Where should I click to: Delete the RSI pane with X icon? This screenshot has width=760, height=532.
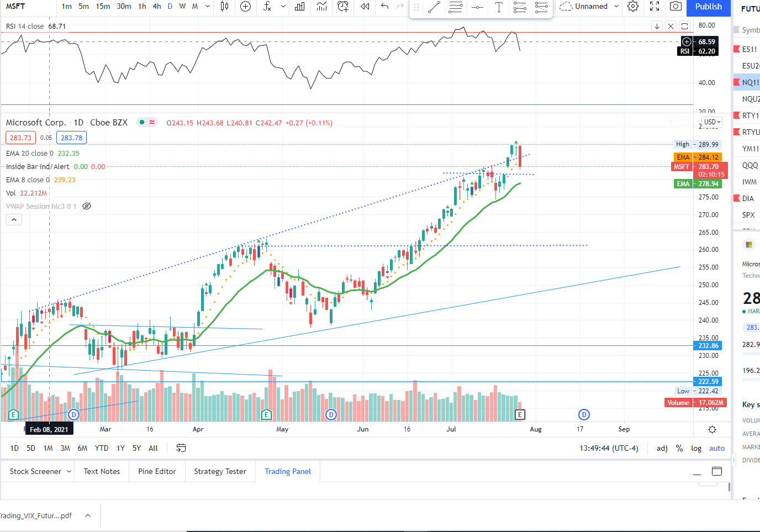pos(671,26)
